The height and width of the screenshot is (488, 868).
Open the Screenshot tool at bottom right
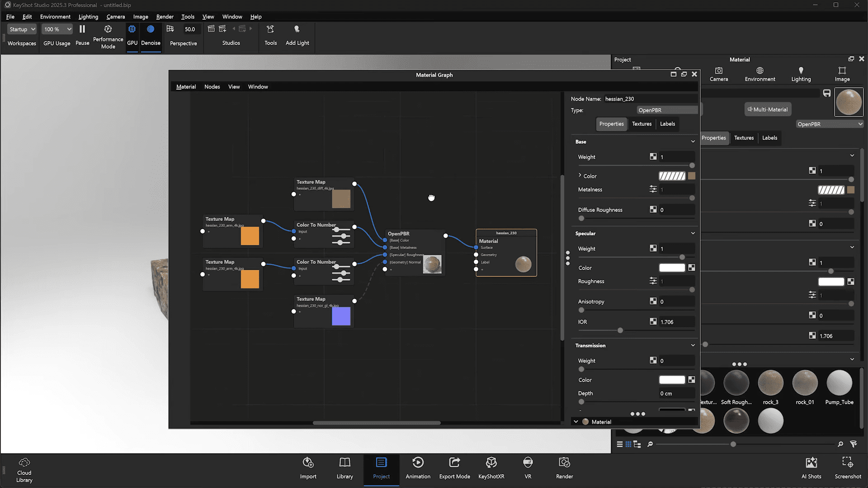click(848, 468)
